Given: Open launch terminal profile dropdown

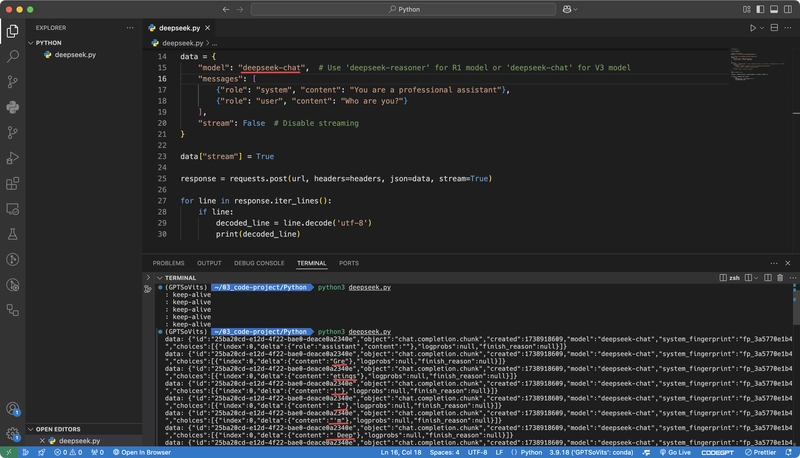Looking at the screenshot, I should pos(756,277).
